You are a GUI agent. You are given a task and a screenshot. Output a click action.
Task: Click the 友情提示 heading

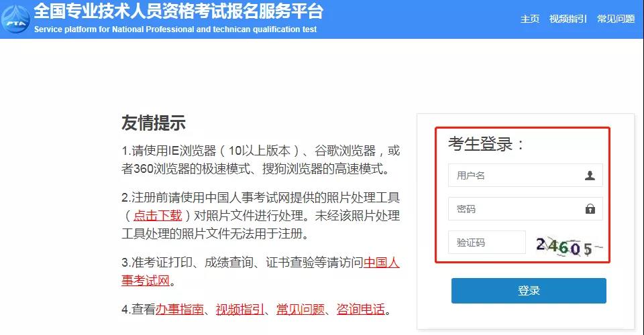pyautogui.click(x=154, y=123)
